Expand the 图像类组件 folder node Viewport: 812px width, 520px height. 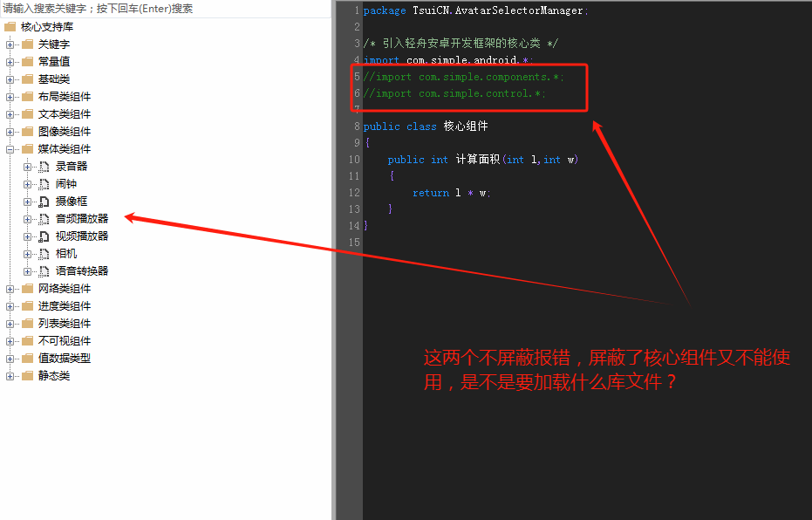point(10,132)
